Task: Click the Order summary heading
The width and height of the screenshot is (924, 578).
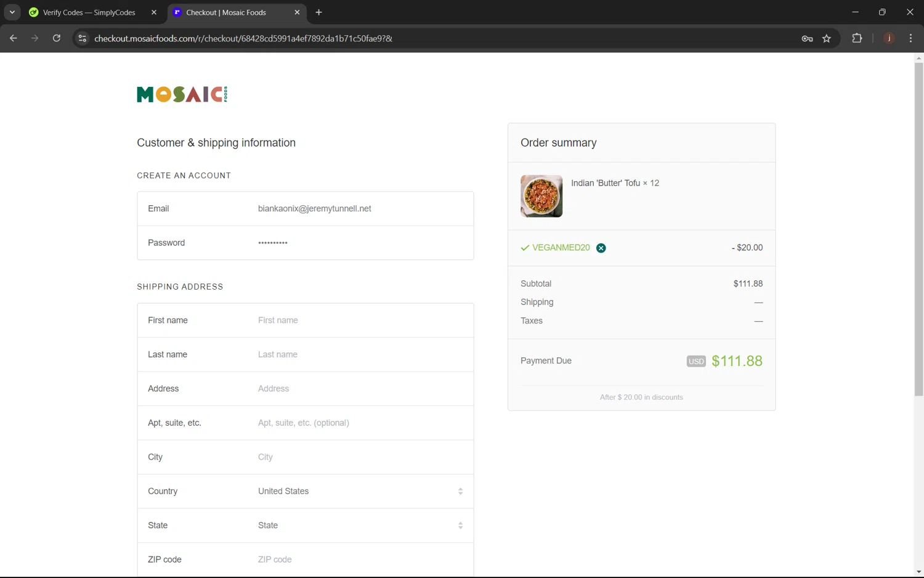Action: 559,143
